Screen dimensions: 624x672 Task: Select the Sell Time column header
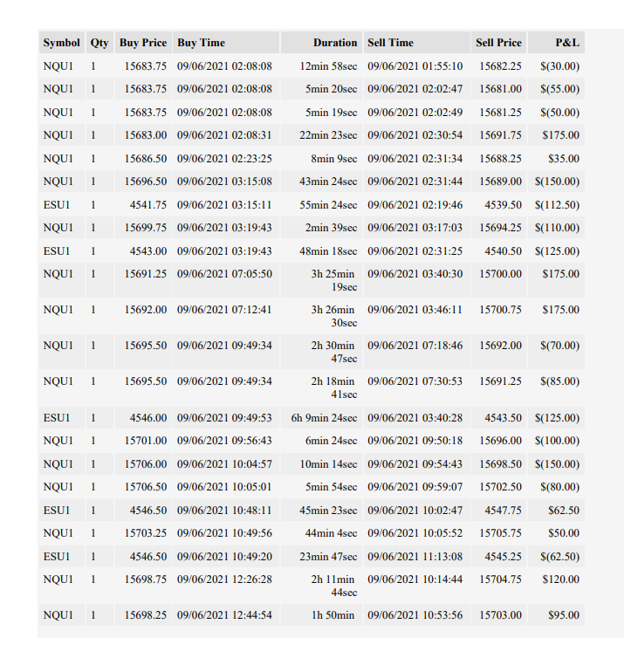pos(416,43)
